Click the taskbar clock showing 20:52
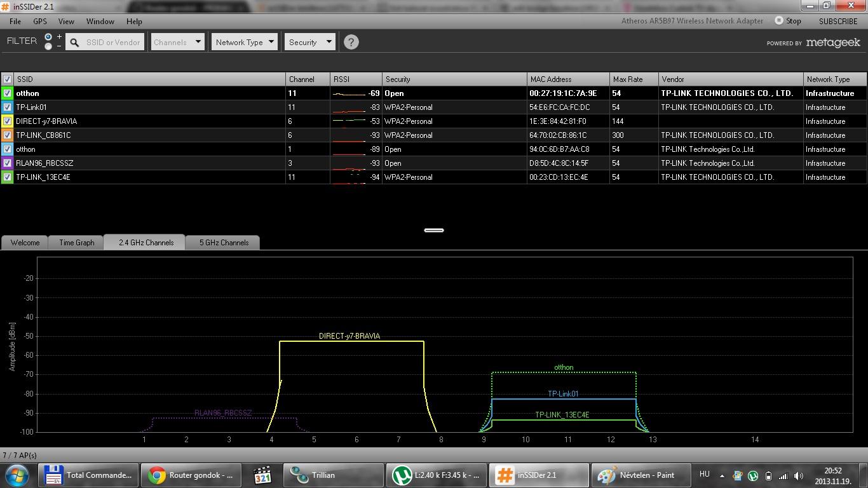 point(833,476)
